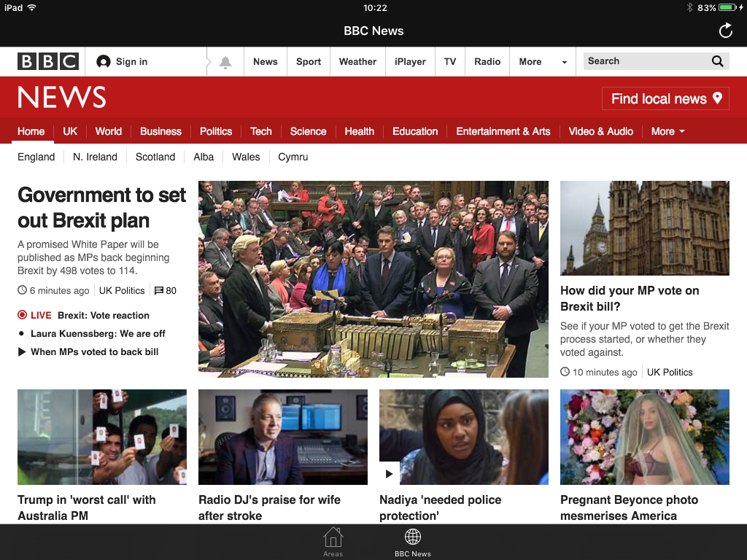Open 'Laura Kuenssberg: We are off' link
Image resolution: width=747 pixels, height=560 pixels.
tap(98, 333)
